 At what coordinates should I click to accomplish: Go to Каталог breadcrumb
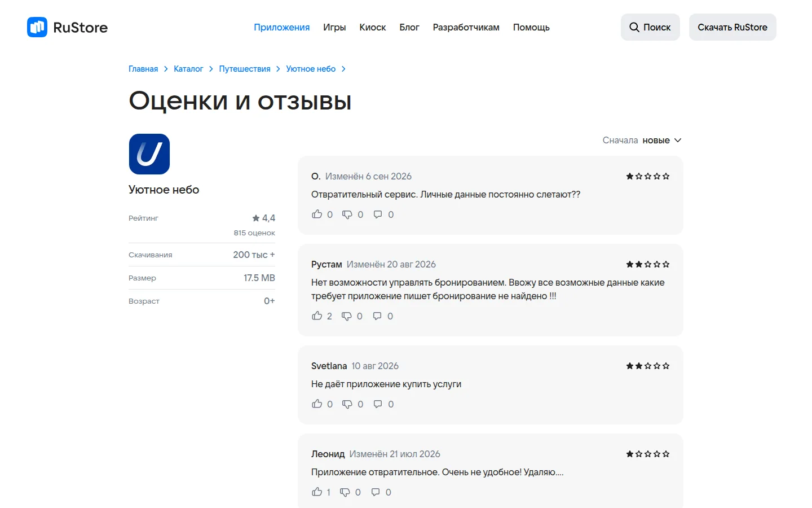[x=188, y=69]
